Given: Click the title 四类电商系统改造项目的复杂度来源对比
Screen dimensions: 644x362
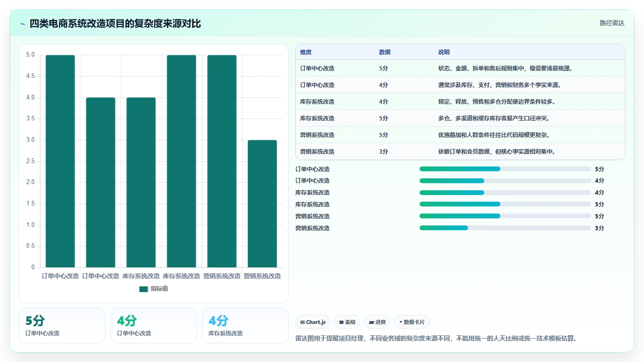Looking at the screenshot, I should coord(115,24).
